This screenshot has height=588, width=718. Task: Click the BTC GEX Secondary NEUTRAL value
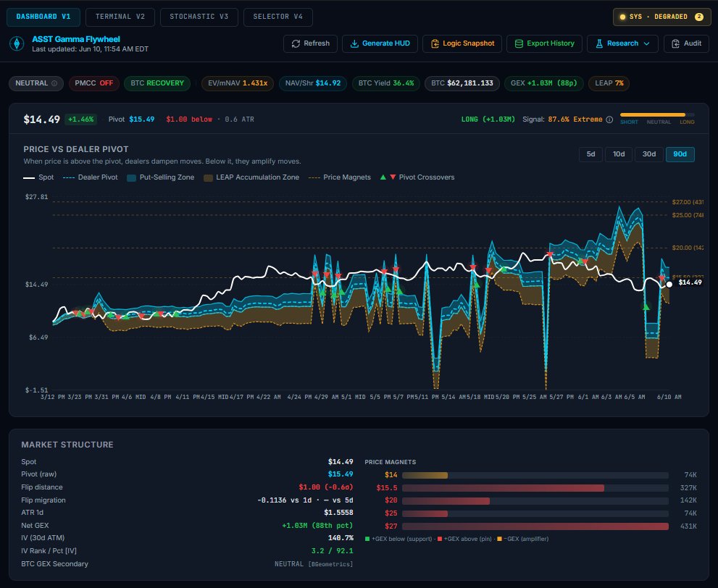tap(314, 564)
